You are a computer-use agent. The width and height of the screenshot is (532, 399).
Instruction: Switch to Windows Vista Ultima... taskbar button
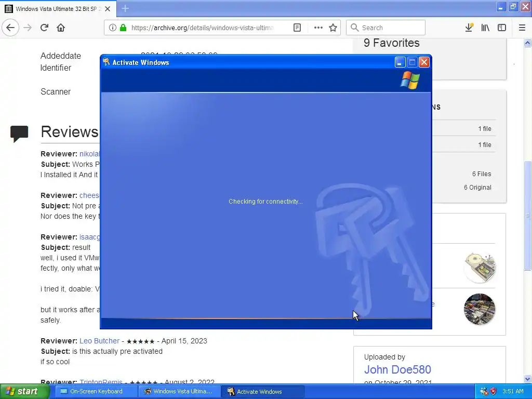179,391
